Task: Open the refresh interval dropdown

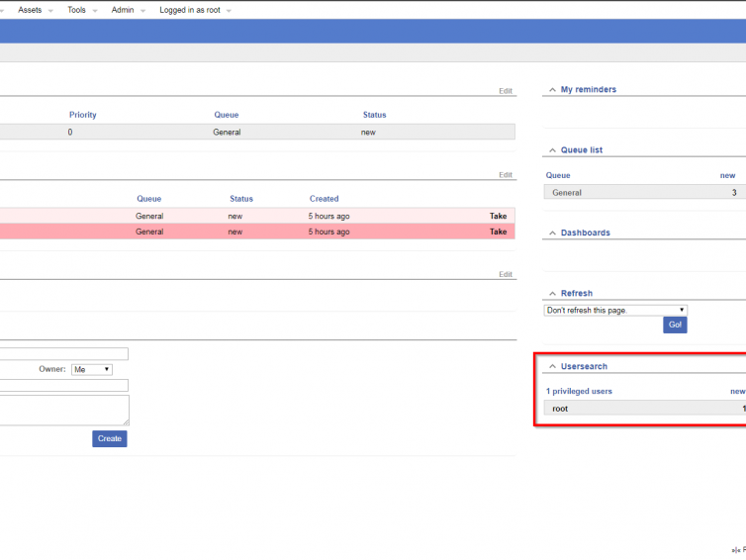Action: point(615,310)
